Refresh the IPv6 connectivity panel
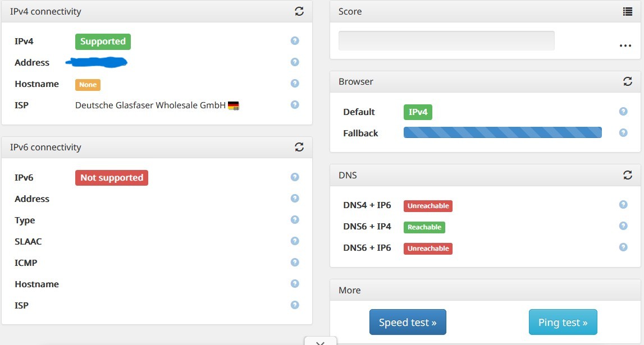This screenshot has width=644, height=345. [299, 147]
